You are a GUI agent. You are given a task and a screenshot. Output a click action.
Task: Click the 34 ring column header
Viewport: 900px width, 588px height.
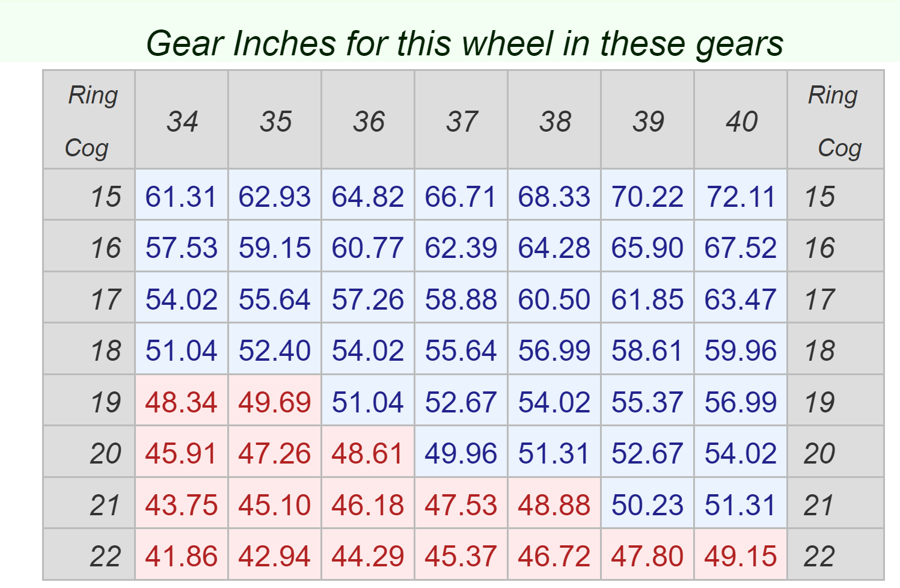coord(182,121)
